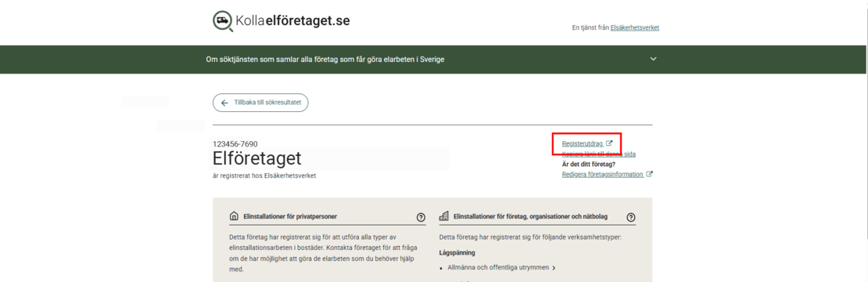
Task: Click the 'Lågspänning' subheading
Action: pos(457,253)
